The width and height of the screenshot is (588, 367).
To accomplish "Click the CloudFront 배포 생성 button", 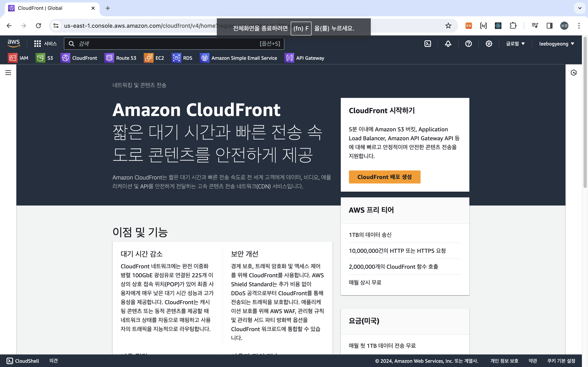I will (x=384, y=177).
